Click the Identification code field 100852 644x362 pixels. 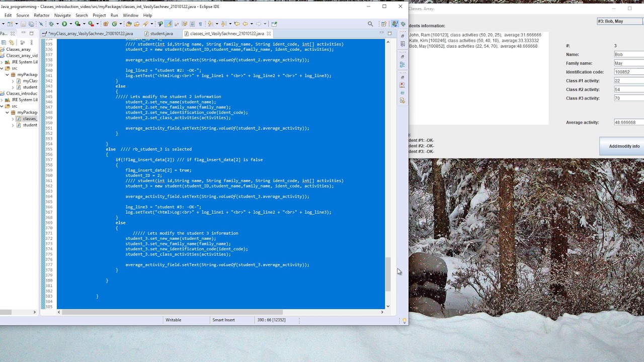(629, 72)
